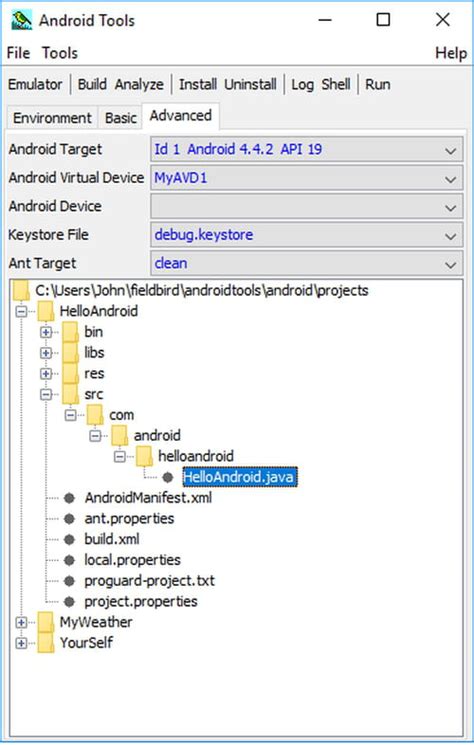Open the File menu

pyautogui.click(x=18, y=53)
